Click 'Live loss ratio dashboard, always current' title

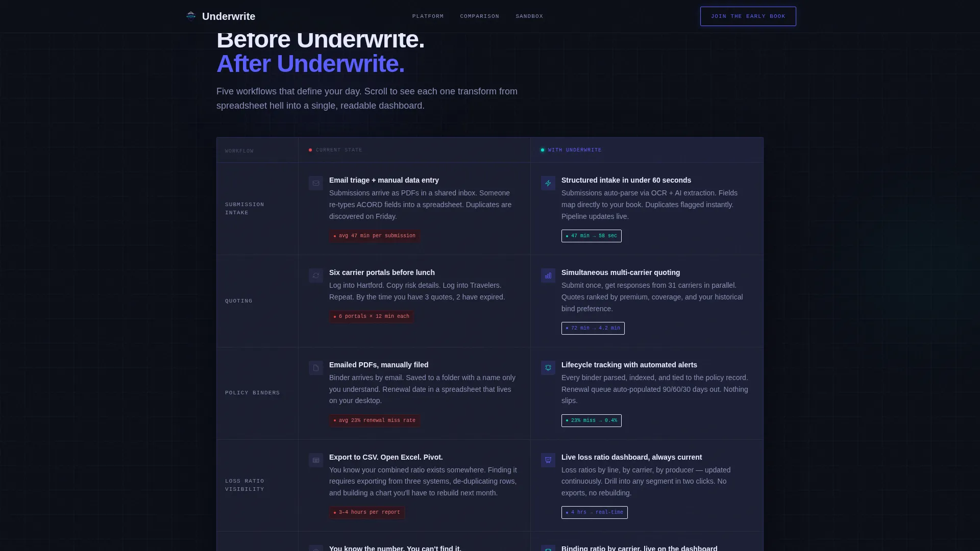pyautogui.click(x=631, y=457)
